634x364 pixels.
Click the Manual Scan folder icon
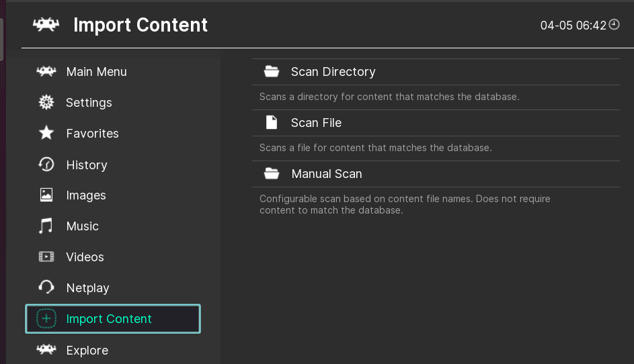(x=272, y=174)
